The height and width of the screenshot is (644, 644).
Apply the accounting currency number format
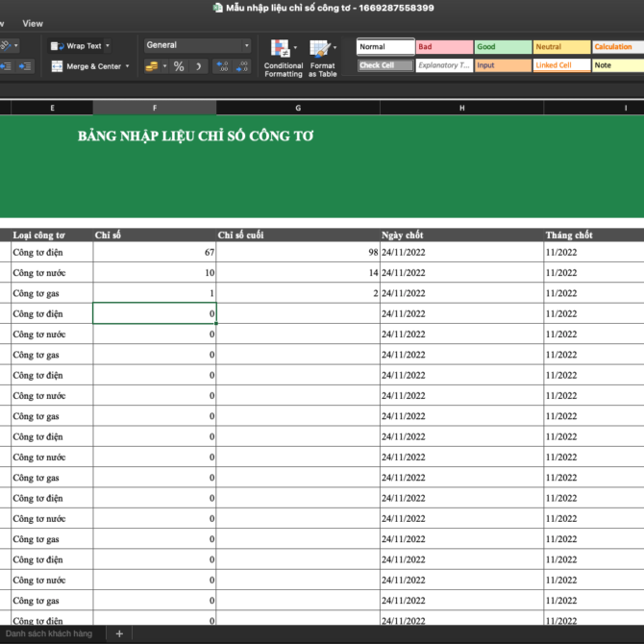pyautogui.click(x=151, y=66)
